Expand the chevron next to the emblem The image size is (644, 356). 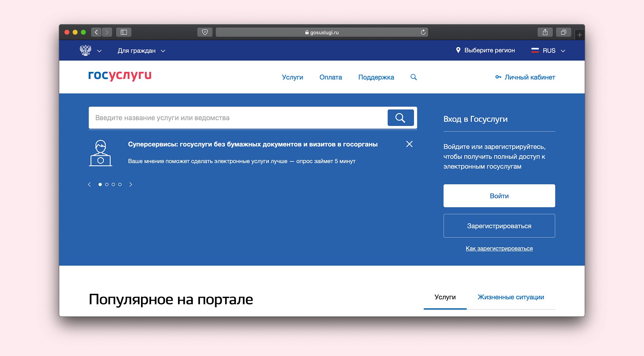tap(99, 51)
